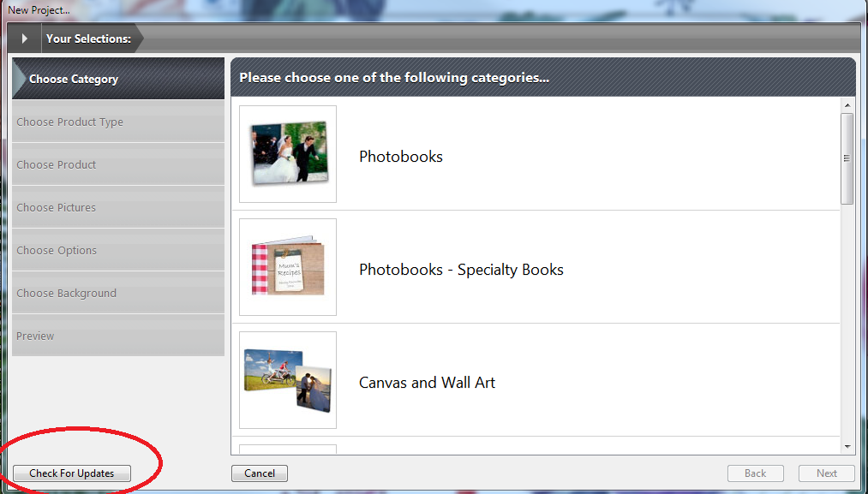Choose Canvas and Wall Art category
The height and width of the screenshot is (494, 868).
point(427,383)
